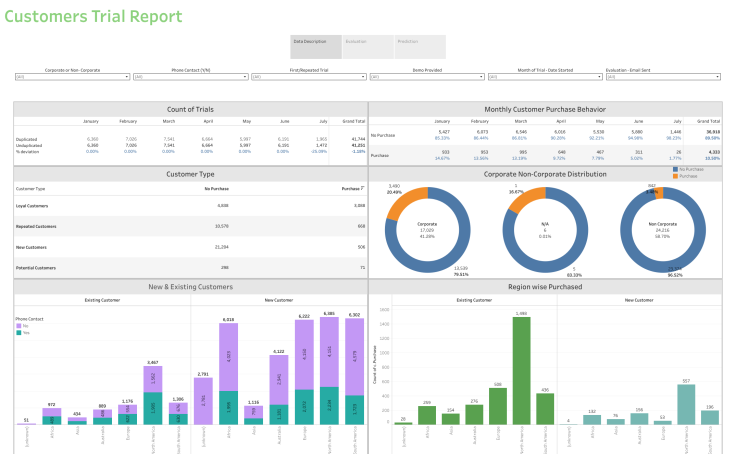The image size is (736, 454).
Task: Click the Non-Corporate donut chart center label
Action: (663, 230)
